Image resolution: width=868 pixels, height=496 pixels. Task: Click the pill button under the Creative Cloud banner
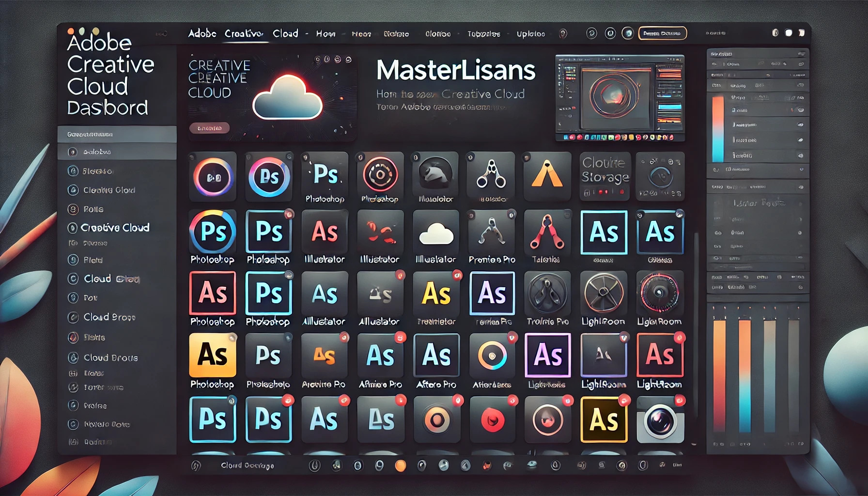point(209,128)
